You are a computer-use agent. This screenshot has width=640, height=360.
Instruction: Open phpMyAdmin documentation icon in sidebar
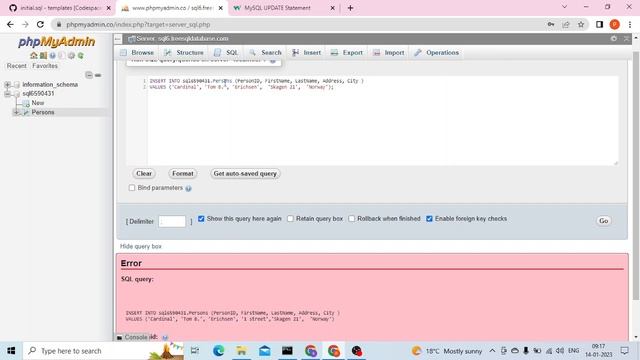click(52, 56)
